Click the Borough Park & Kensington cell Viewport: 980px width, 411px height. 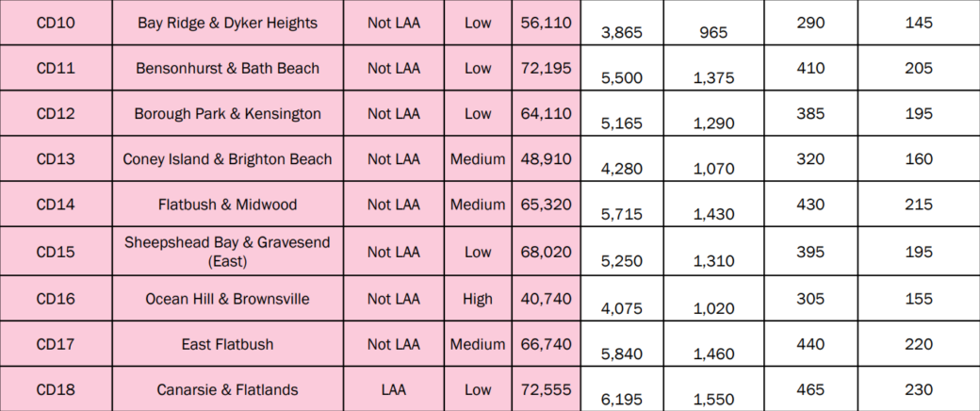tap(227, 114)
